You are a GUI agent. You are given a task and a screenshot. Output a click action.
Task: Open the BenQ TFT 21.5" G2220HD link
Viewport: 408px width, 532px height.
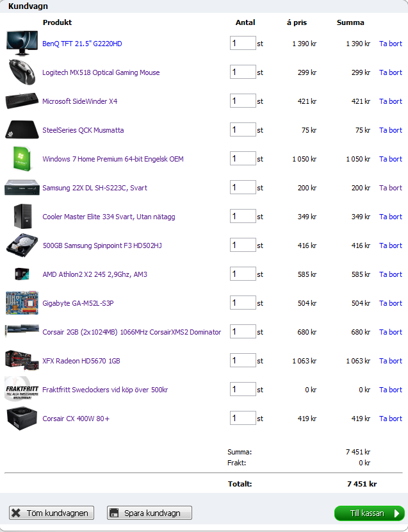coord(82,44)
